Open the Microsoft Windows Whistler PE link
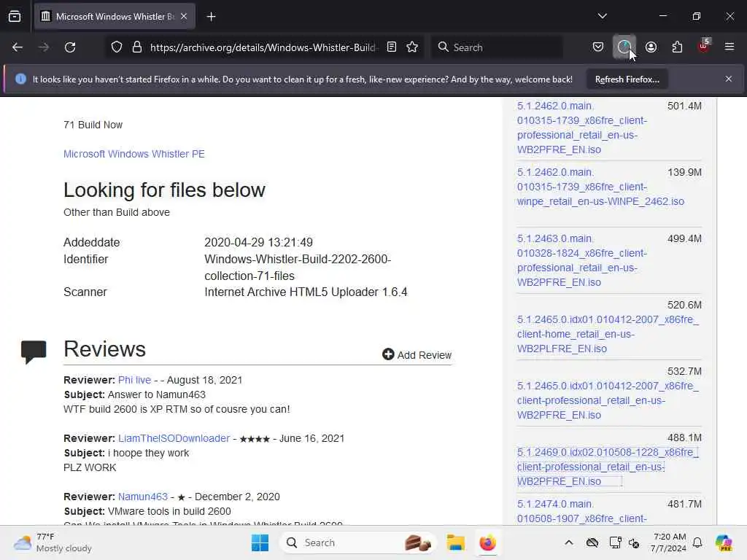The height and width of the screenshot is (560, 747). click(x=134, y=154)
